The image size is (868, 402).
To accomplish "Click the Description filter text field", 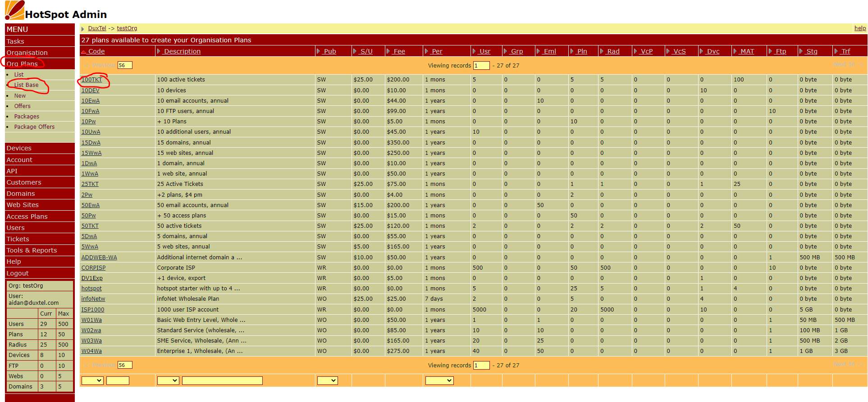I will click(222, 380).
